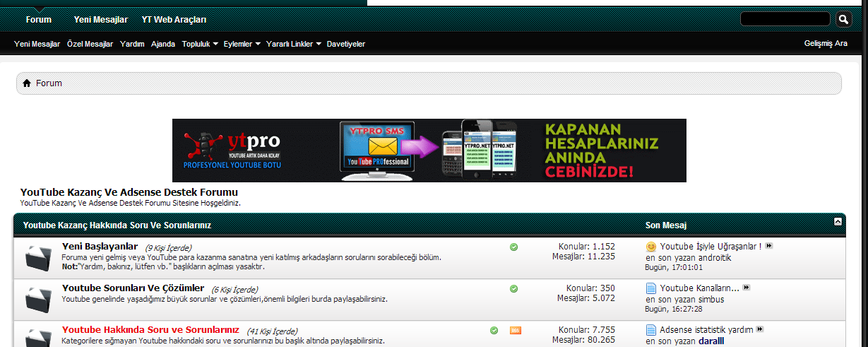This screenshot has height=347, width=868.
Task: Click 'Konular: 7.755' stat text
Action: click(x=587, y=330)
